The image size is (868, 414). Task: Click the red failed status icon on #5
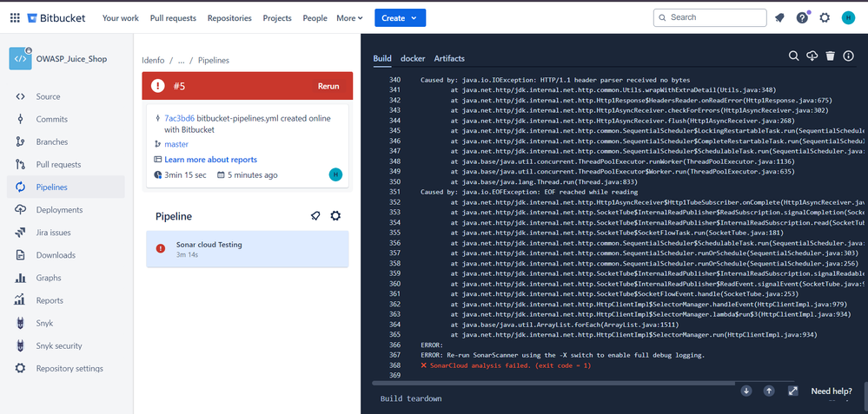(158, 86)
